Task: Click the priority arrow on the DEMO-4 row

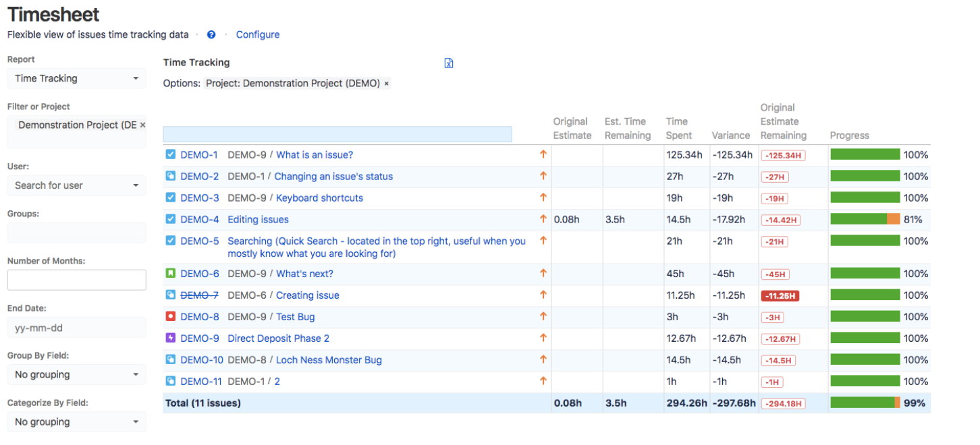Action: (x=543, y=219)
